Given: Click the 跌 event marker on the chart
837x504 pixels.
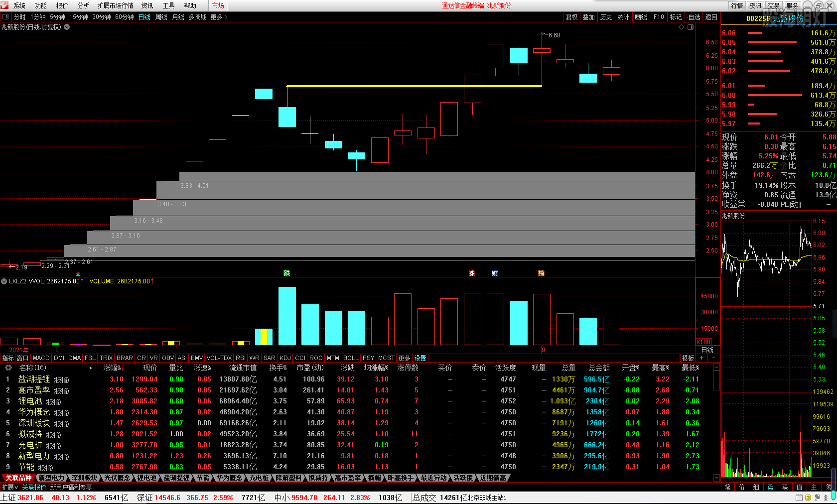Looking at the screenshot, I should 287,273.
